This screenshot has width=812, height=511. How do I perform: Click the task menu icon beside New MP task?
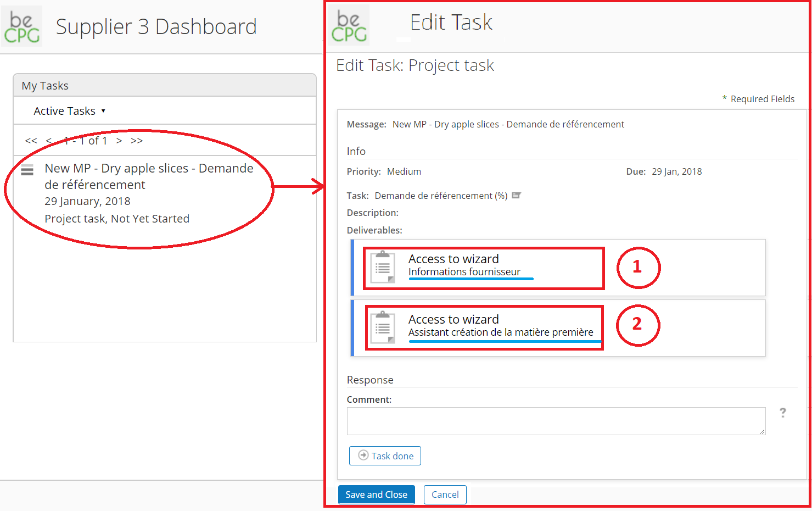(x=27, y=170)
